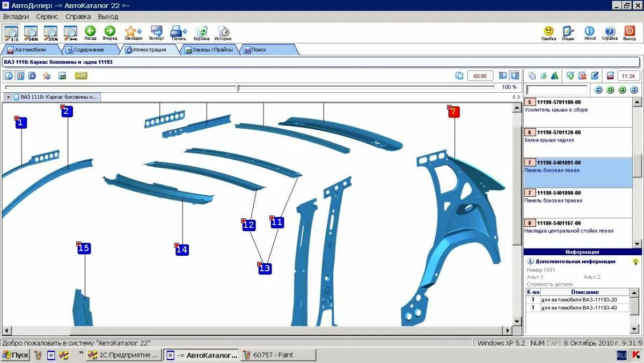The image size is (644, 363).
Task: Jump to first part with blue arrow
Action: pos(598,90)
